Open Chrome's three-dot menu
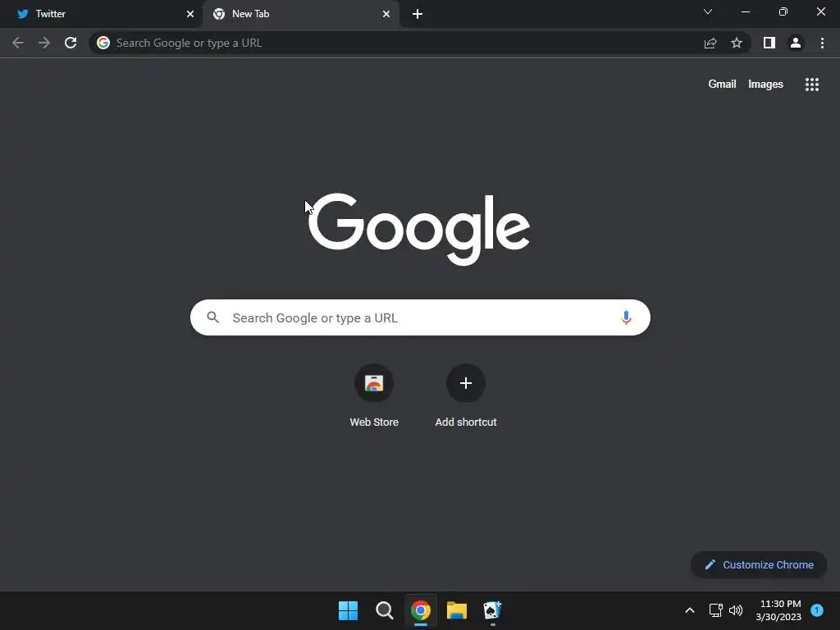The height and width of the screenshot is (630, 840). tap(822, 43)
